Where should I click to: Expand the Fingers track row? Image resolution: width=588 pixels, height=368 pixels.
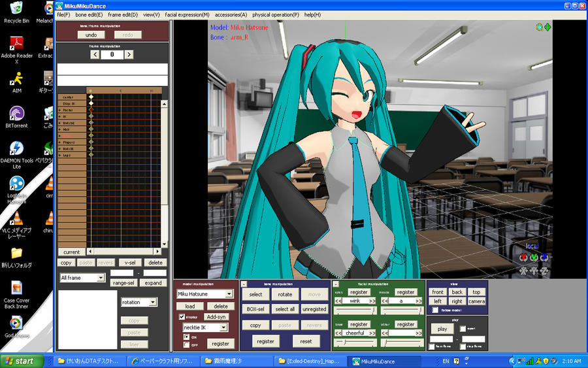59,142
